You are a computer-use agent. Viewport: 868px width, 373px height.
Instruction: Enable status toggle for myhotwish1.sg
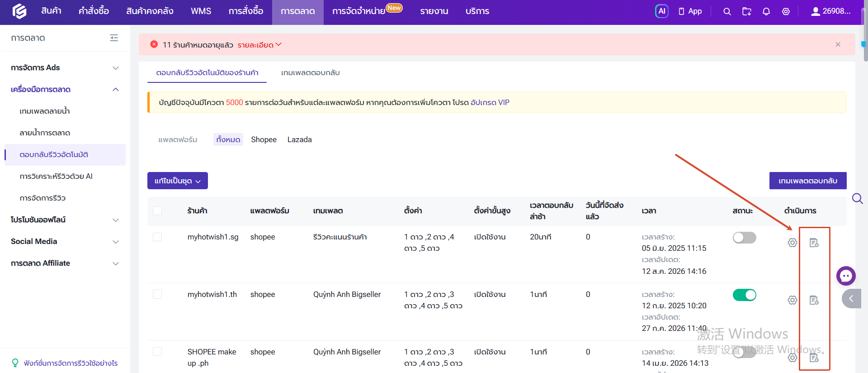(x=744, y=238)
